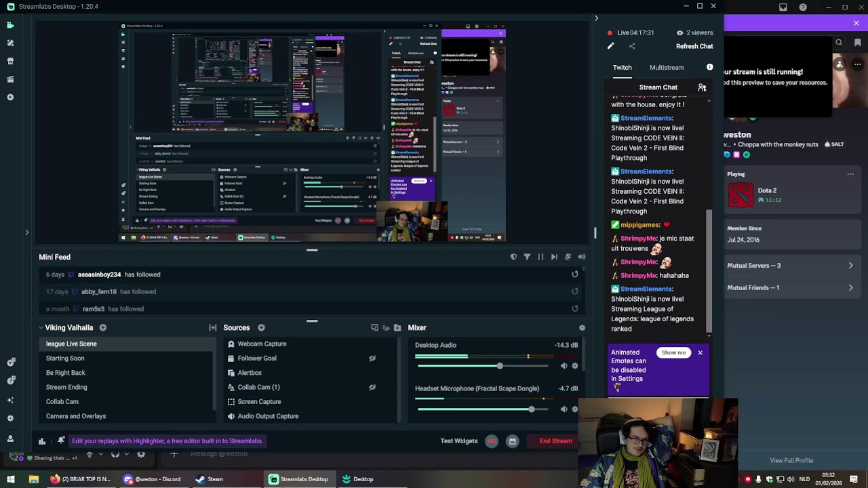Replay abby_fern18 follow alert

(x=575, y=291)
